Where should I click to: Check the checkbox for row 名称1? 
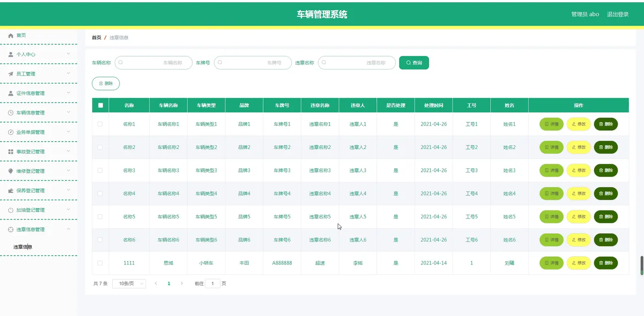click(100, 124)
